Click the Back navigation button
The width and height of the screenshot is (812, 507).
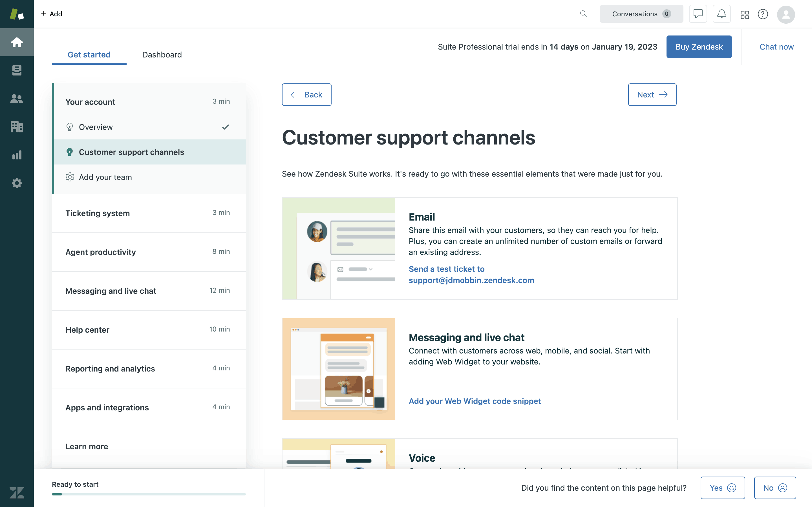coord(306,94)
